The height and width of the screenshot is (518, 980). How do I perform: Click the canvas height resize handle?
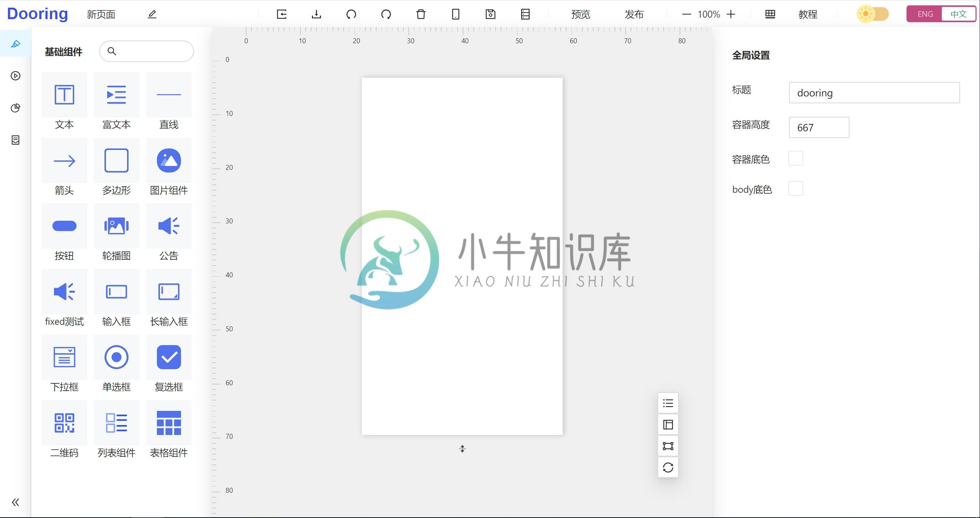click(x=462, y=449)
